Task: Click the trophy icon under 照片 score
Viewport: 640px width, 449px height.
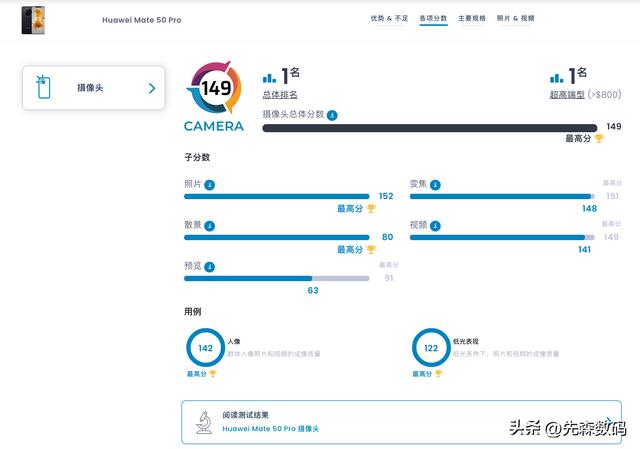Action: tap(371, 209)
